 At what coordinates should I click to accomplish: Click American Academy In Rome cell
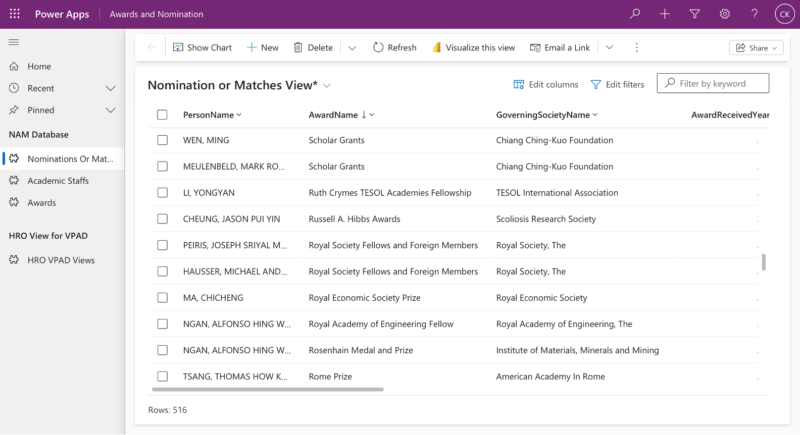click(x=550, y=376)
